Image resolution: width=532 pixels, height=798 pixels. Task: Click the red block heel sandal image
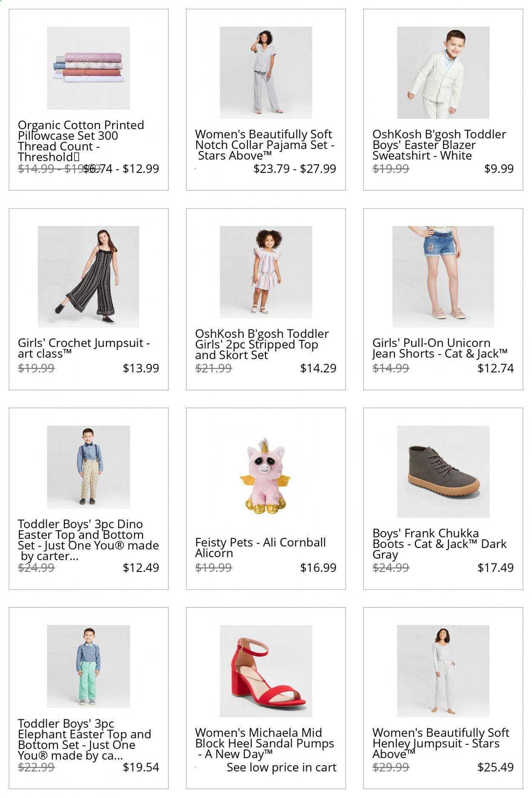266,671
